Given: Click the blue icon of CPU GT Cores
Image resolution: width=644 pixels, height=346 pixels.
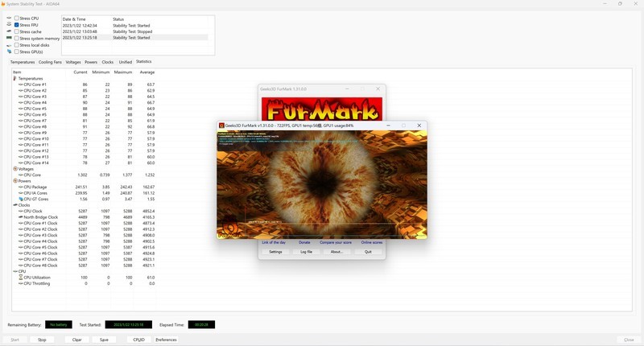Looking at the screenshot, I should coord(21,199).
